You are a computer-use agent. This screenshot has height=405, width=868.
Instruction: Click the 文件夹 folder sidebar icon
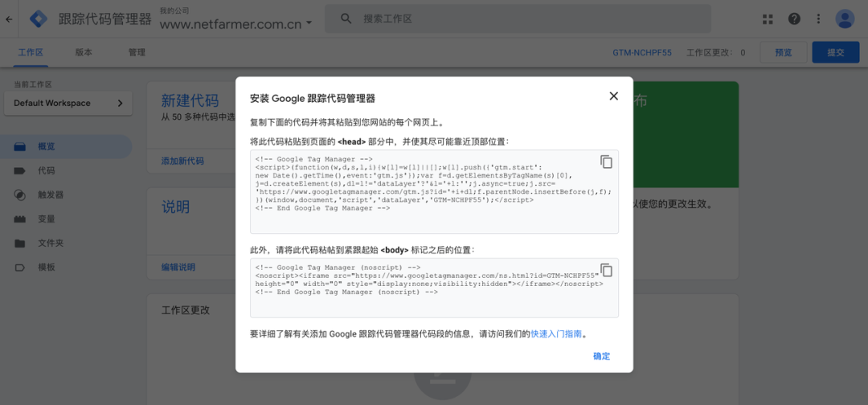20,243
